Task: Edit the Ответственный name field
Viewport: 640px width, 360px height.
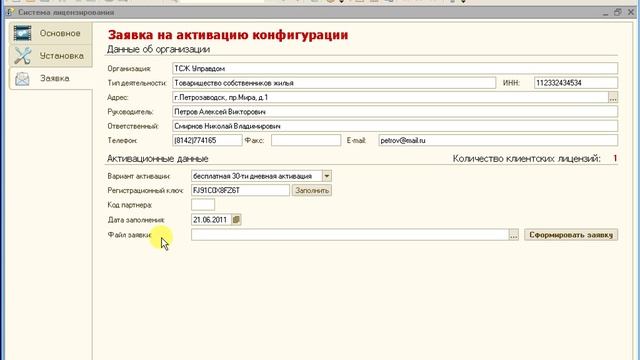Action: pos(395,126)
